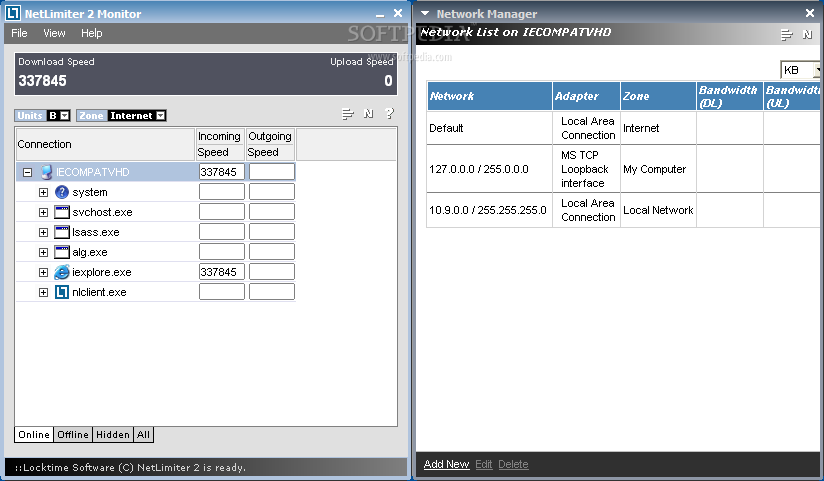The width and height of the screenshot is (824, 481).
Task: Click the list options icon in Network Manager
Action: tap(787, 35)
